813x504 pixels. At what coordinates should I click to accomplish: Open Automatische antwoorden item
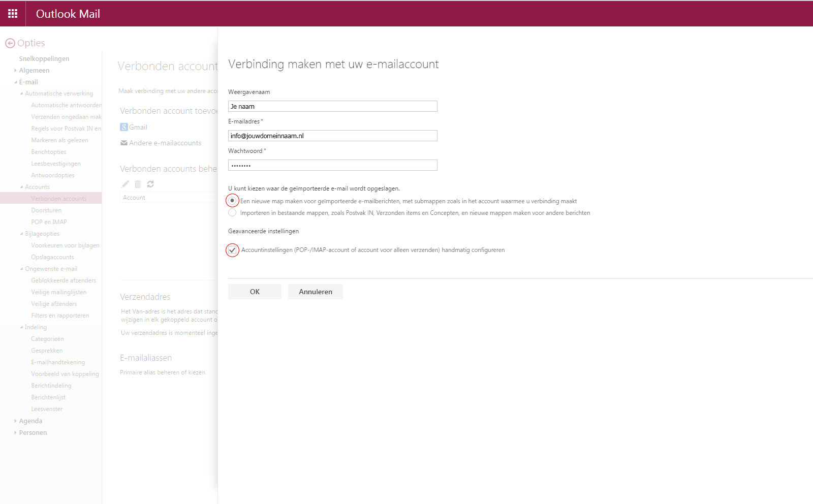[66, 105]
